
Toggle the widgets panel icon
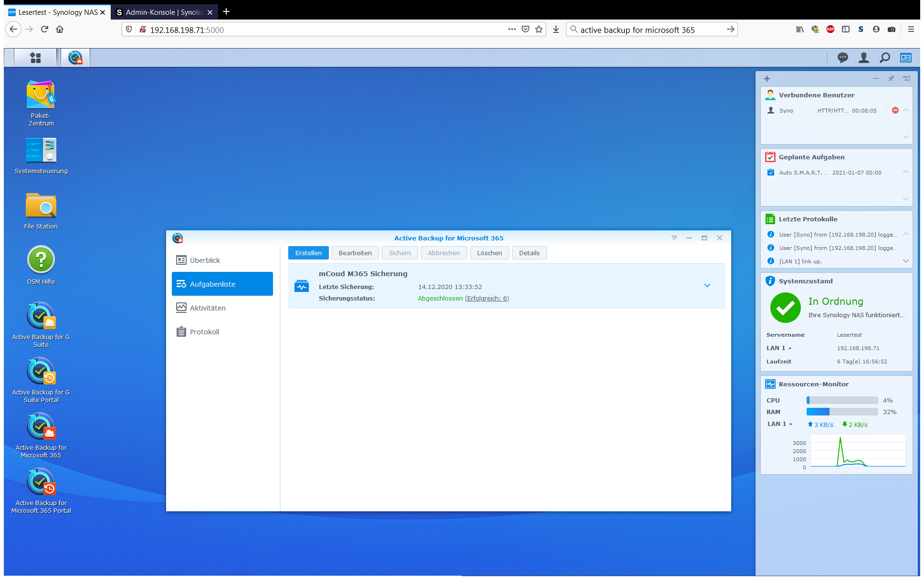906,58
